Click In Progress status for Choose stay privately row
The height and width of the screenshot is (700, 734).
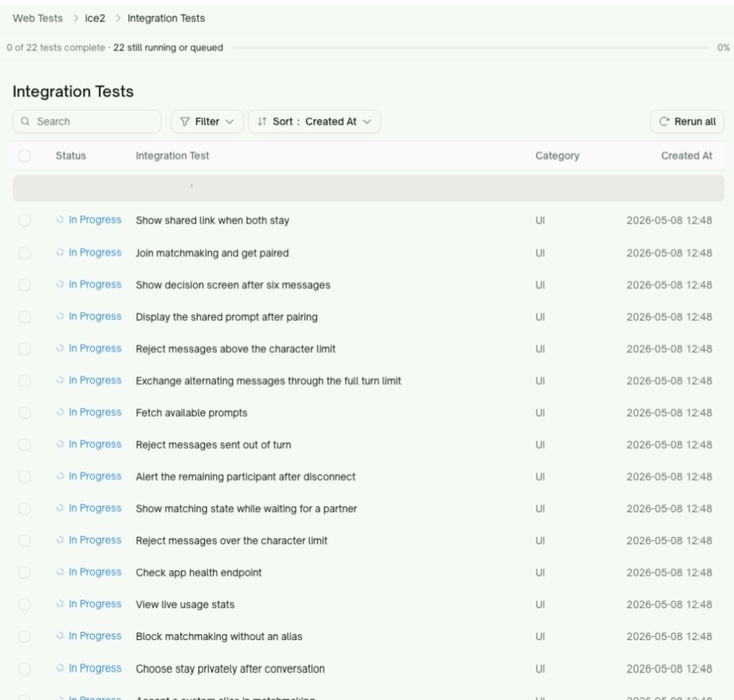88,668
